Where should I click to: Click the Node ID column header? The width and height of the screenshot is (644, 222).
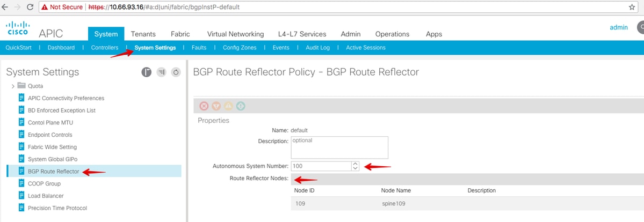click(305, 190)
